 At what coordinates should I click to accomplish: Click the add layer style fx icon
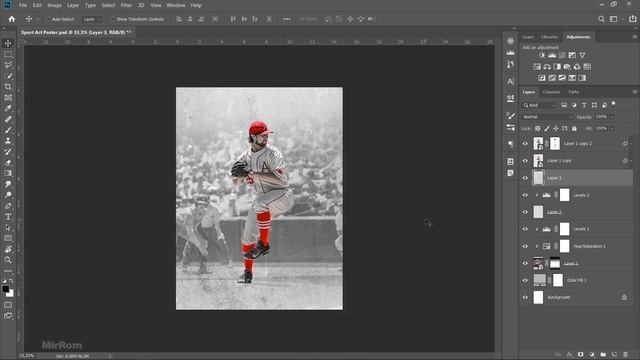pyautogui.click(x=570, y=355)
